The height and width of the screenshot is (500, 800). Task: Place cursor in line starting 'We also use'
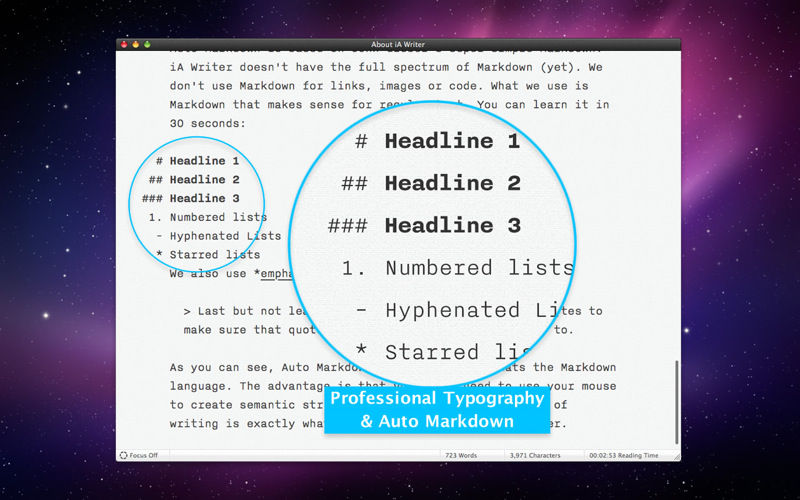(231, 274)
